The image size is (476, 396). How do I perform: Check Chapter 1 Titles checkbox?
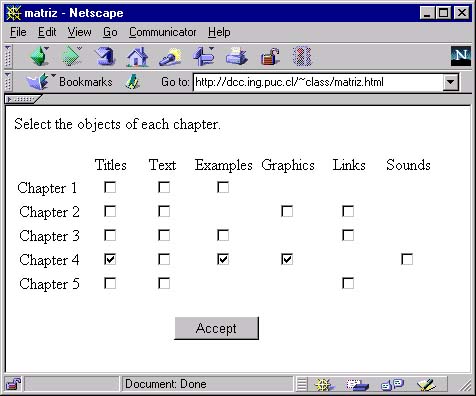tap(110, 187)
